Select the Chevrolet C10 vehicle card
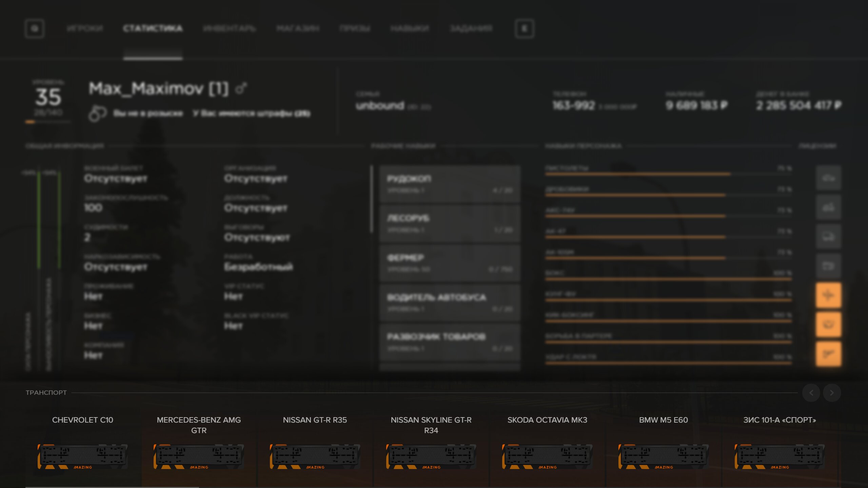 83,447
